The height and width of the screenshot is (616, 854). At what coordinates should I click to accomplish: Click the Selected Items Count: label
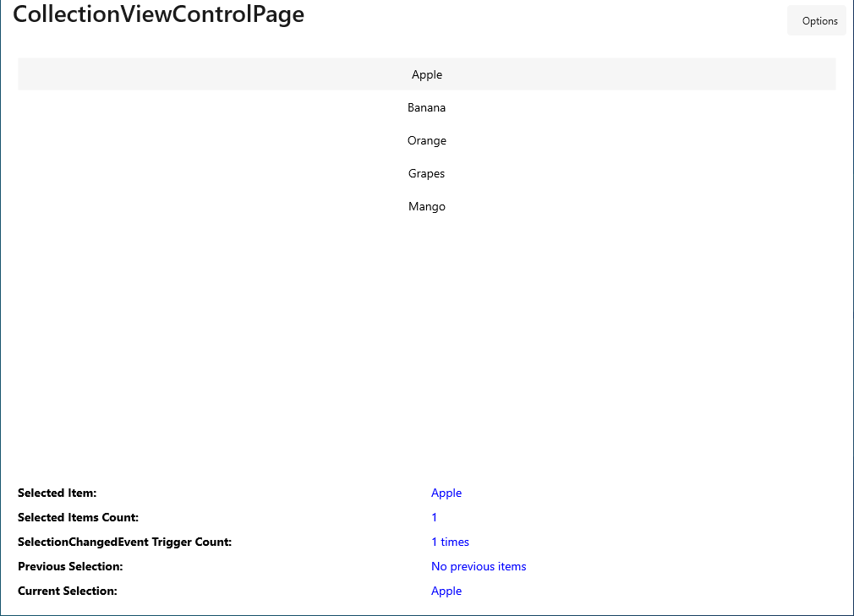pyautogui.click(x=78, y=517)
